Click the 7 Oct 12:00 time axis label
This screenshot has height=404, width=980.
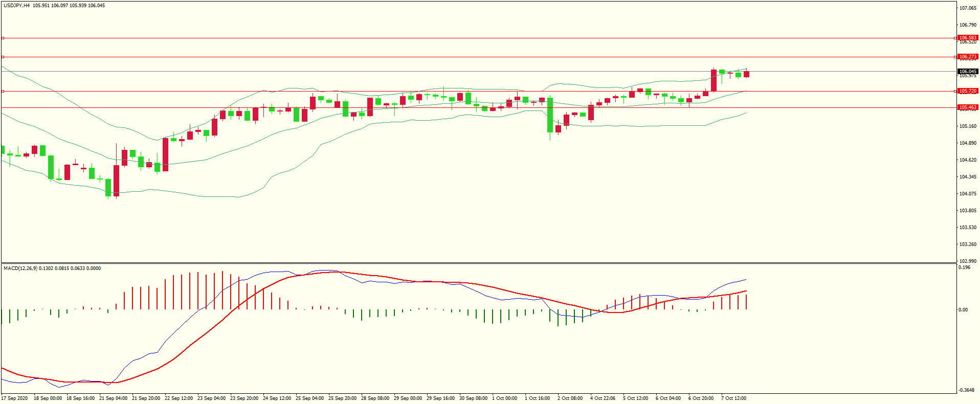(733, 398)
